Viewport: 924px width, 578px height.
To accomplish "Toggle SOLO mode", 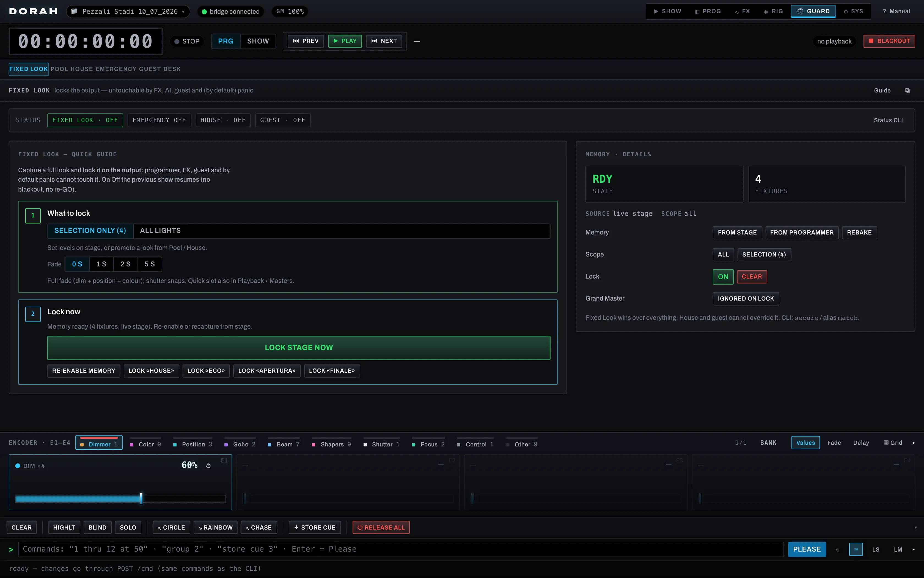I will tap(128, 528).
